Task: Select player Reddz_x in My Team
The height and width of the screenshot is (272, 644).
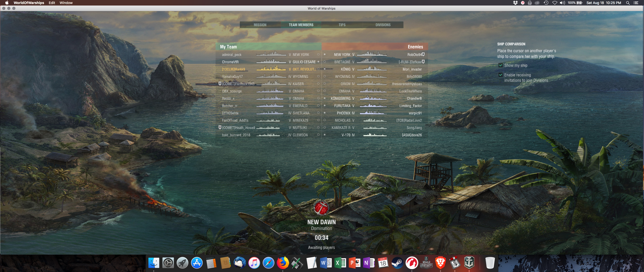Action: (228, 98)
